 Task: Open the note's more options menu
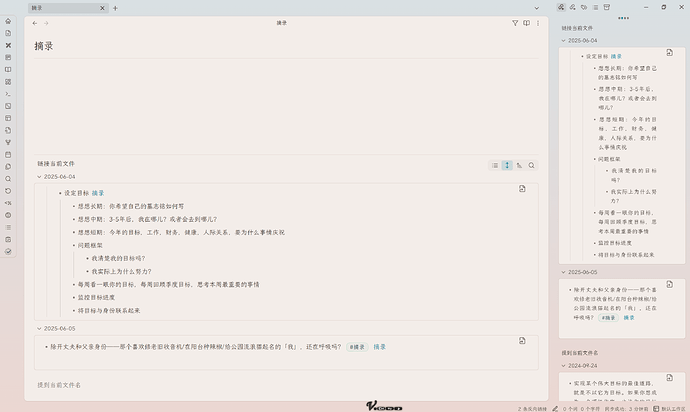(x=540, y=23)
